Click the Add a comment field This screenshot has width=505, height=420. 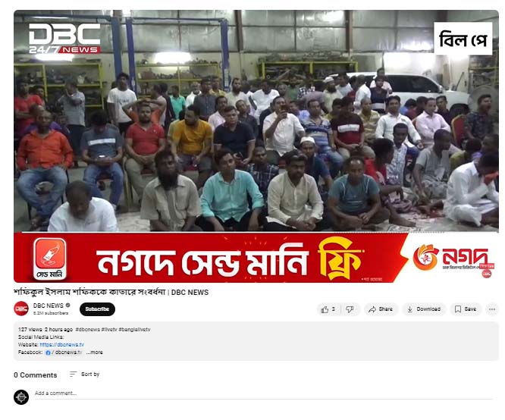tap(263, 393)
